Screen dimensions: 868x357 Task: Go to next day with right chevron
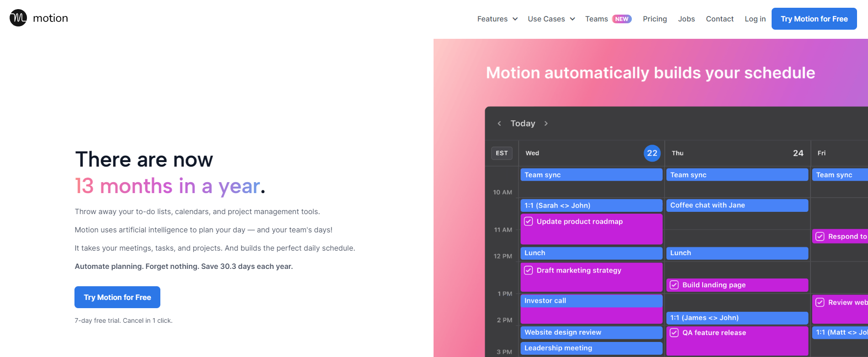click(x=546, y=123)
